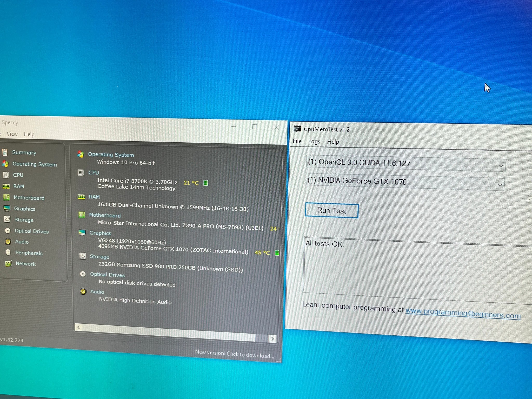Image resolution: width=532 pixels, height=399 pixels.
Task: Click the NVIDIA High Definition Audio entry
Action: 135,301
